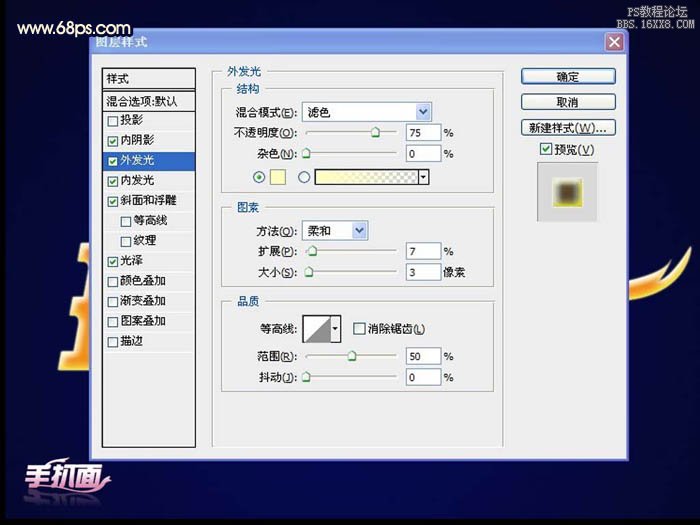The width and height of the screenshot is (700, 525).
Task: Select the 样式 list header
Action: [x=149, y=79]
